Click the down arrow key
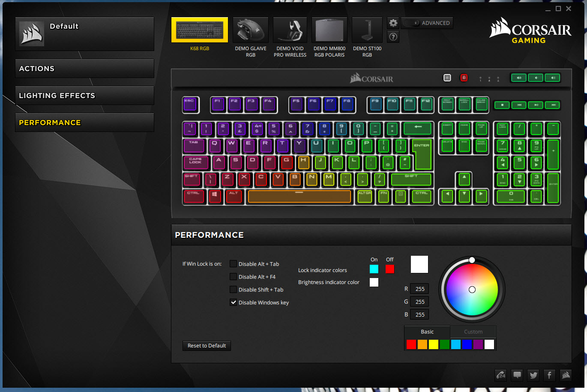 464,196
